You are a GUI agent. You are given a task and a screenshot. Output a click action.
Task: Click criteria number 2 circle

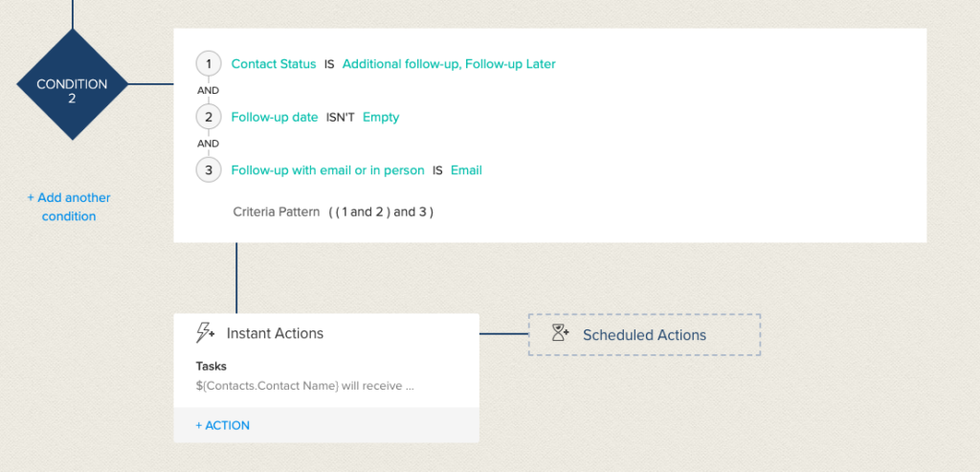coord(208,117)
